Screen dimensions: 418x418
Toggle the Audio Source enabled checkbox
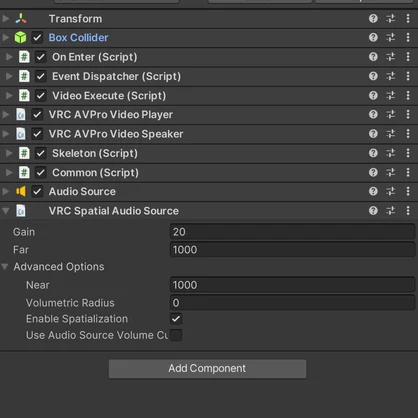[37, 191]
